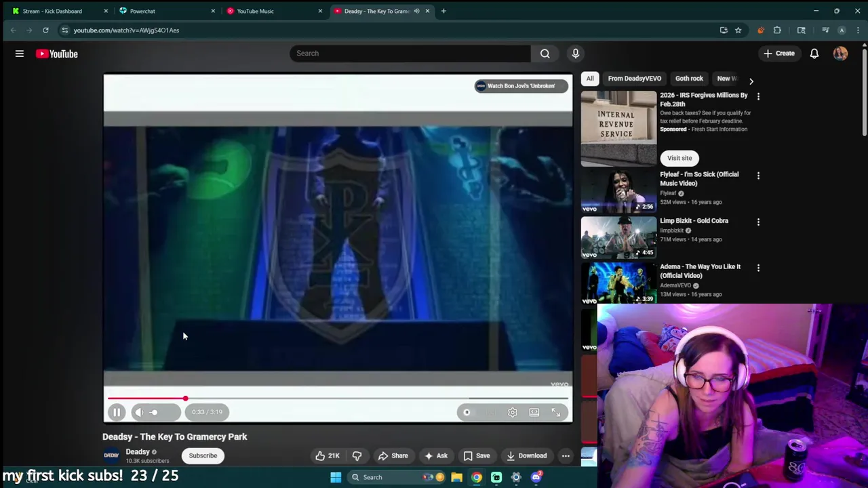The width and height of the screenshot is (868, 488).
Task: Enter fullscreen mode
Action: pos(556,412)
